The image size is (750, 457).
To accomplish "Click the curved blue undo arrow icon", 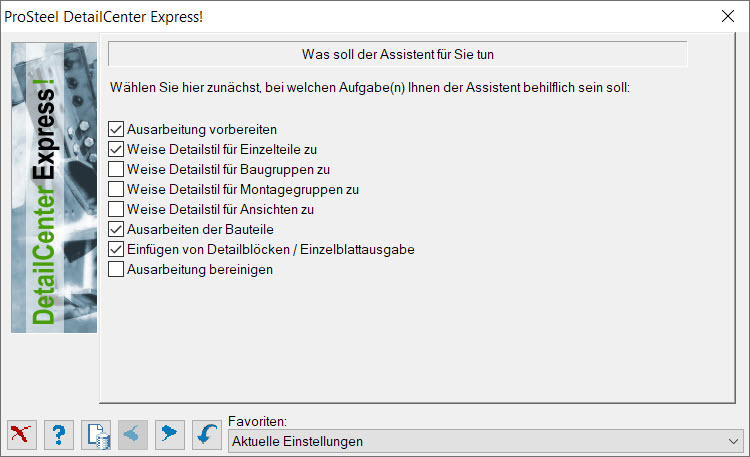I will coord(207,435).
